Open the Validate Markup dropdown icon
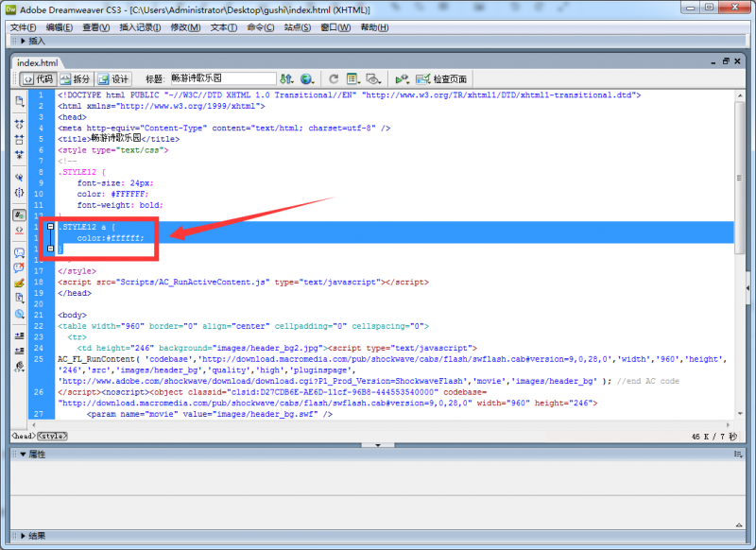Screen dimensions: 756x550 [403, 79]
